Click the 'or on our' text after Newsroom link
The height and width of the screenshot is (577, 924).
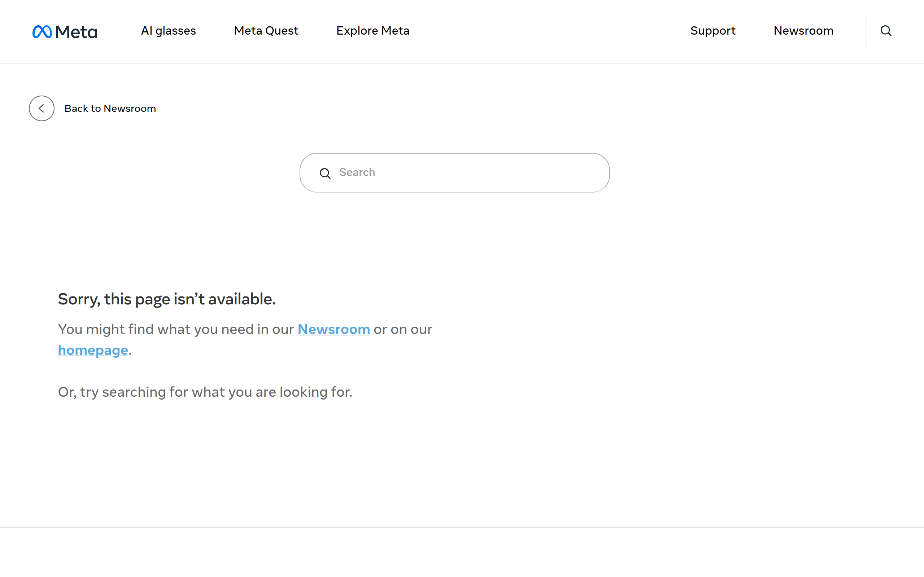pyautogui.click(x=403, y=329)
